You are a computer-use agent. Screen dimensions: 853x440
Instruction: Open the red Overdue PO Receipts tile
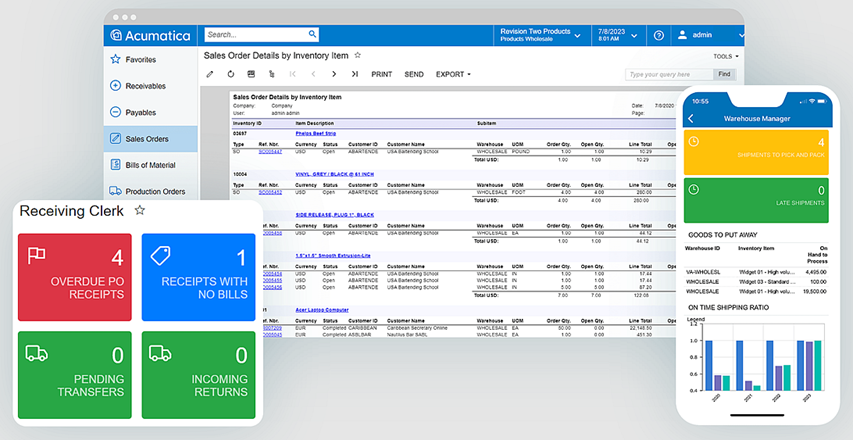(x=75, y=277)
